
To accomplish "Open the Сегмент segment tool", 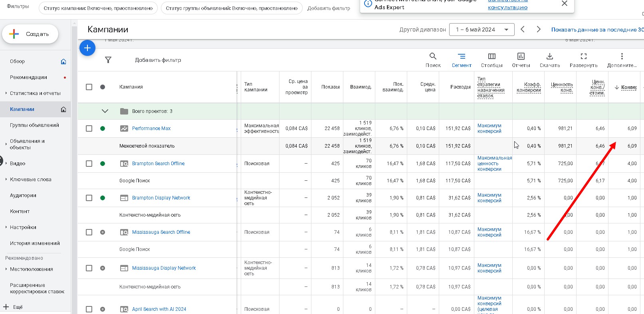I will click(462, 60).
